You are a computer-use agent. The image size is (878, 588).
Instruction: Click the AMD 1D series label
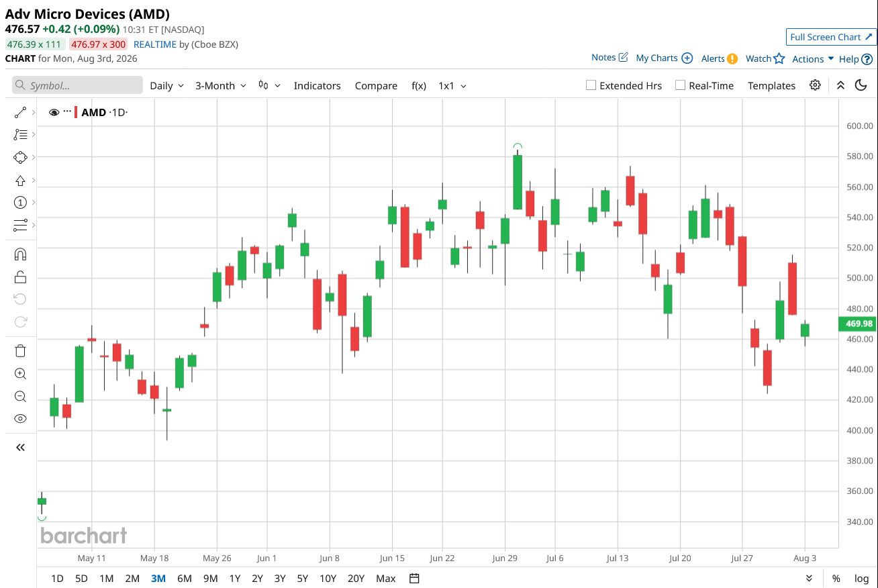click(x=105, y=112)
